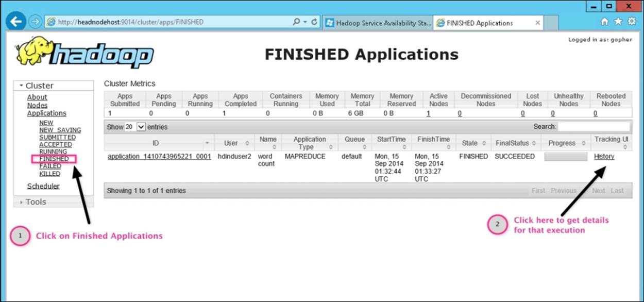
Task: Click the SUCCEEDED final status cell
Action: (515, 156)
